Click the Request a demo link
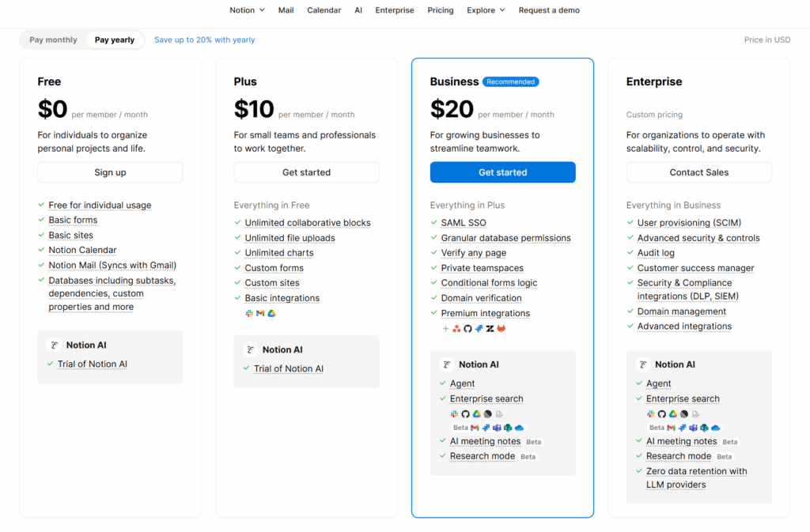Image resolution: width=810 pixels, height=532 pixels. click(x=549, y=10)
